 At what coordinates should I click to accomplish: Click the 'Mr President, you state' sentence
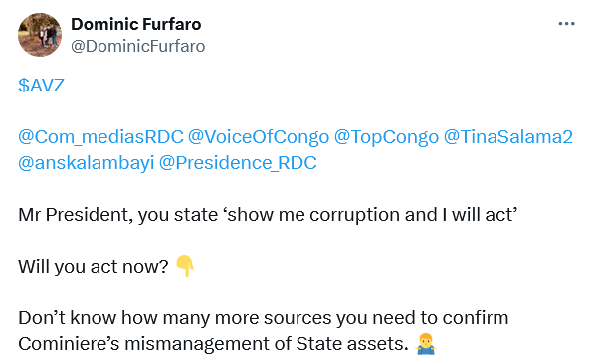pos(268,215)
